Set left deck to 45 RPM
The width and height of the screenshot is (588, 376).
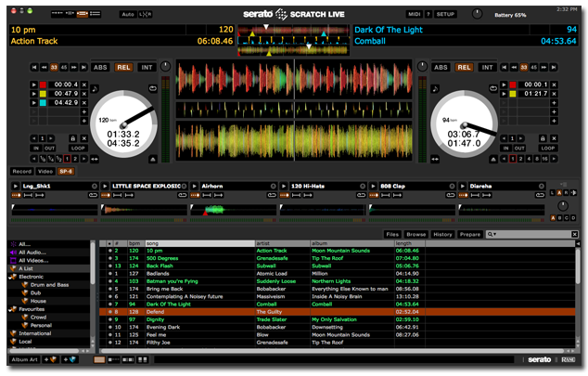pos(64,68)
